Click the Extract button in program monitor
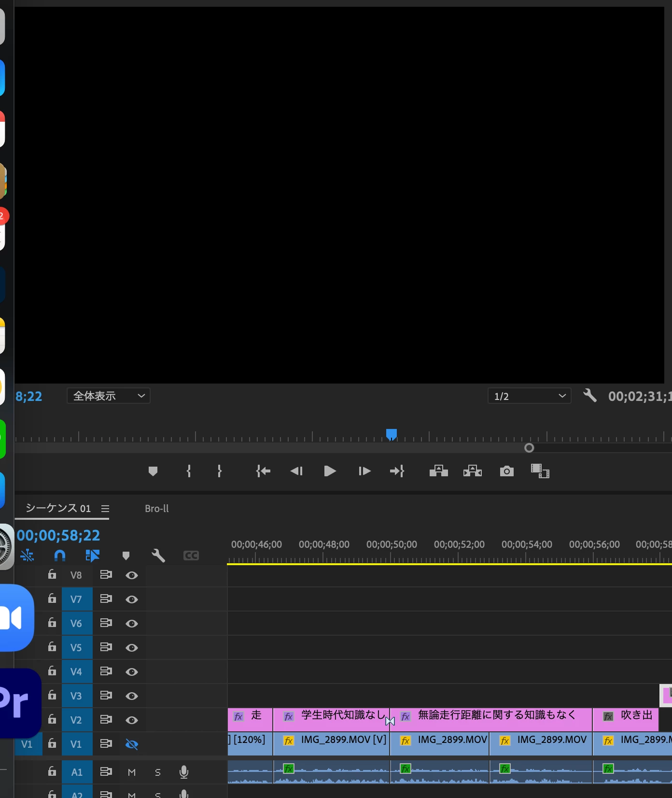This screenshot has width=672, height=798. (x=472, y=471)
